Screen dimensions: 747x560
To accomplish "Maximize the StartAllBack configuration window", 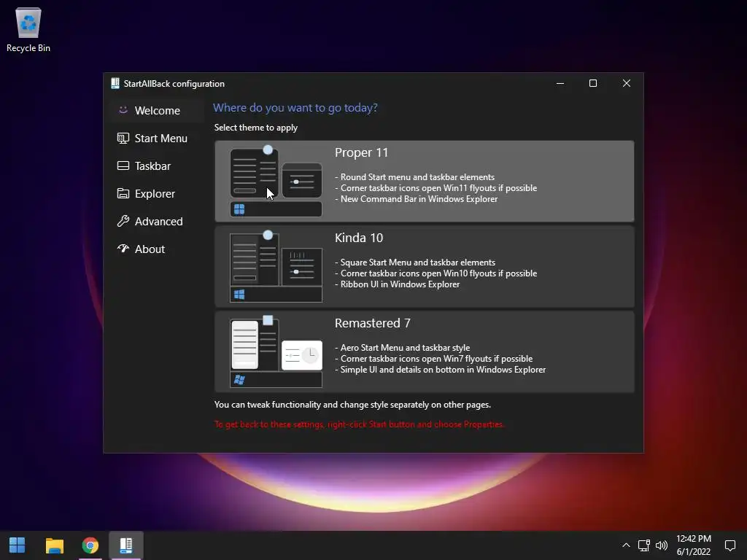I will [593, 83].
